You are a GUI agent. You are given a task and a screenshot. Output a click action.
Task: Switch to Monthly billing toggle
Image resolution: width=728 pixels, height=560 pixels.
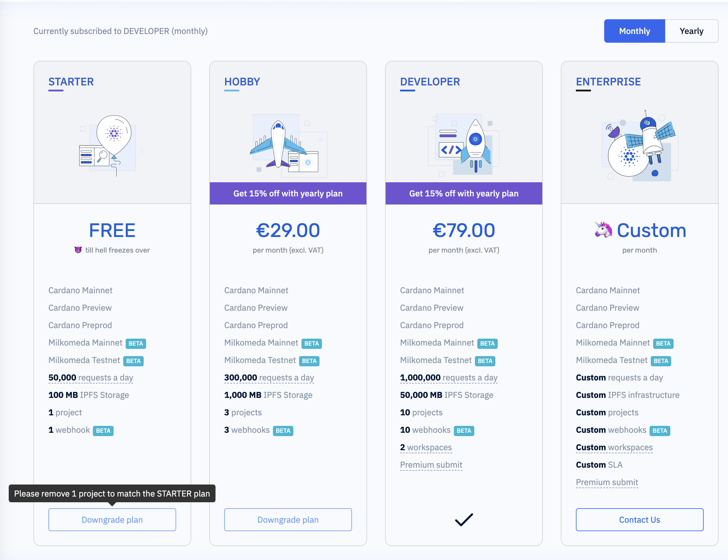coord(635,31)
